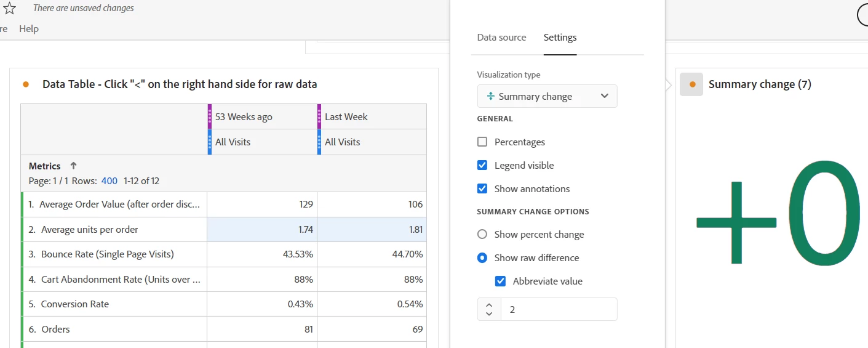
Task: Click the blue handle on first All Visits
Action: [210, 142]
